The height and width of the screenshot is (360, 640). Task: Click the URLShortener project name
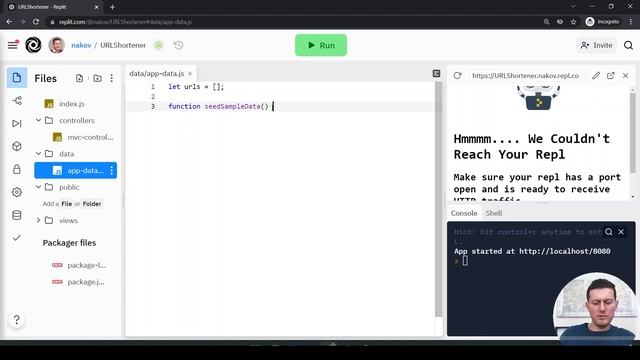click(x=123, y=45)
